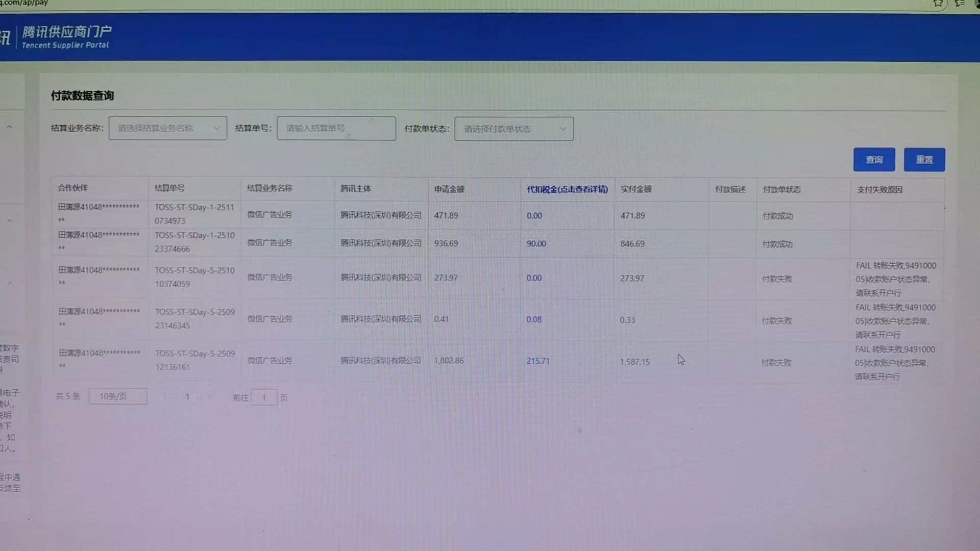Open withholding tax detail 0.08
Viewport: 980px width, 551px height.
click(x=534, y=319)
